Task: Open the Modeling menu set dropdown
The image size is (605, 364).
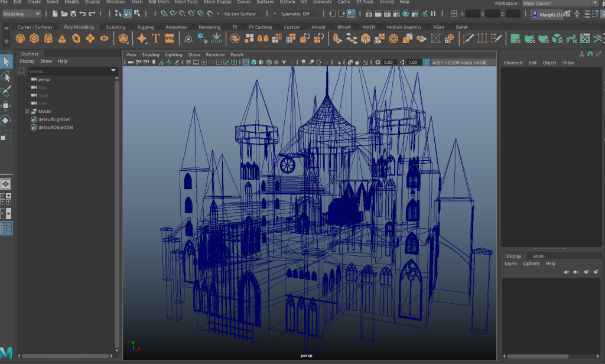Action: click(22, 14)
